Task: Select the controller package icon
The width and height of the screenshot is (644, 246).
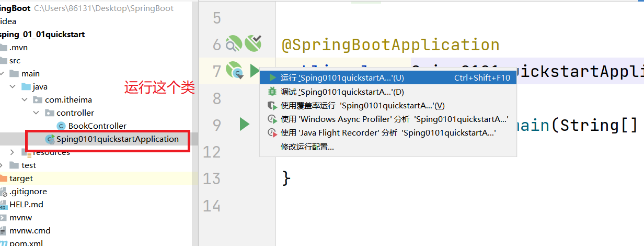Action: coord(49,113)
